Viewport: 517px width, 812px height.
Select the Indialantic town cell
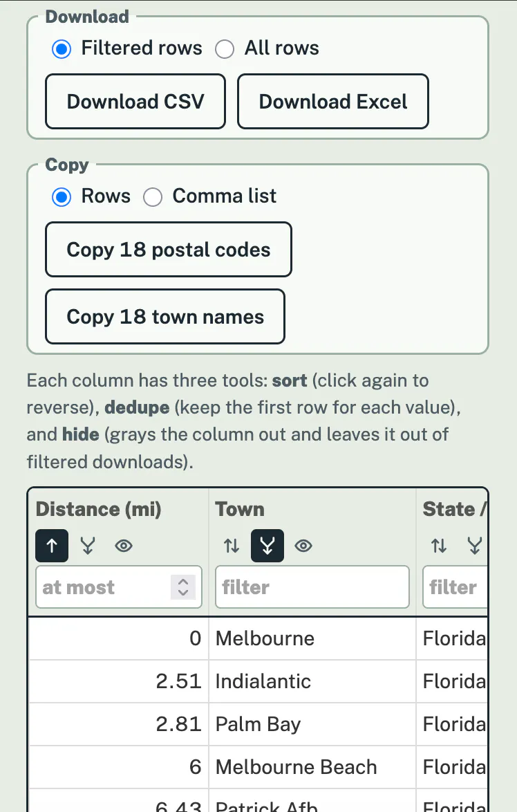point(312,681)
